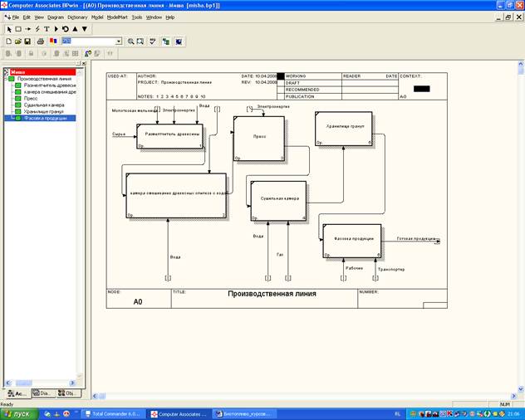The image size is (525, 420).
Task: Select the Arrow tool
Action: click(27, 29)
